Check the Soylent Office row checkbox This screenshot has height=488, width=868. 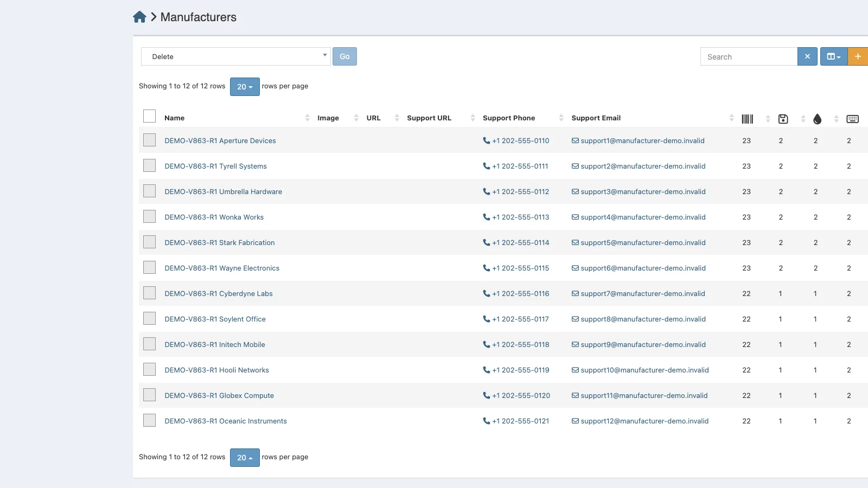(x=149, y=318)
